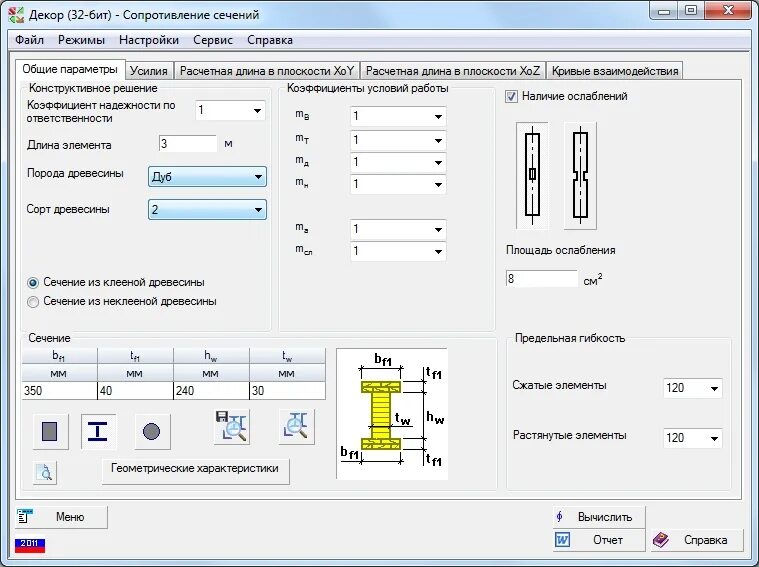Click the I-beam cross-section preview image

pyautogui.click(x=392, y=414)
